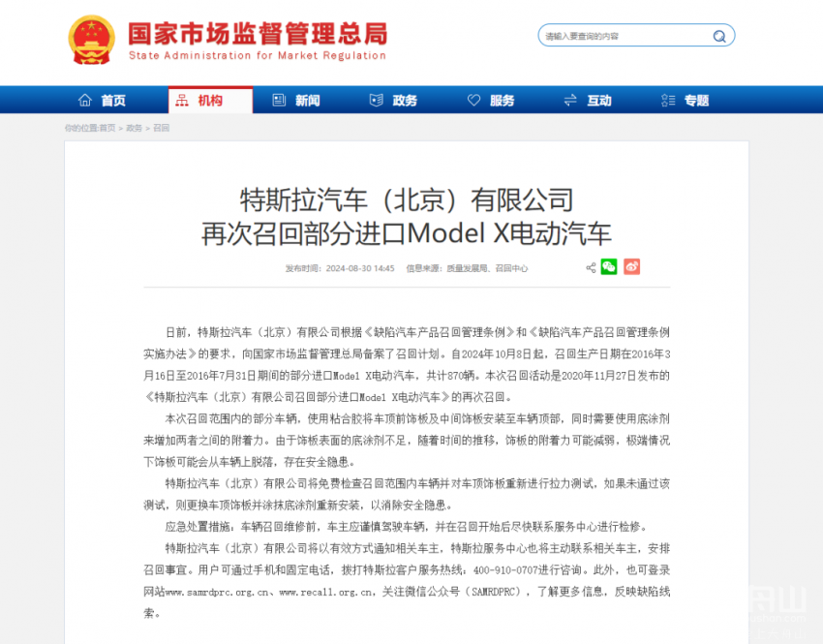The image size is (823, 644).
Task: Share article via Weibo icon
Action: coord(631,266)
